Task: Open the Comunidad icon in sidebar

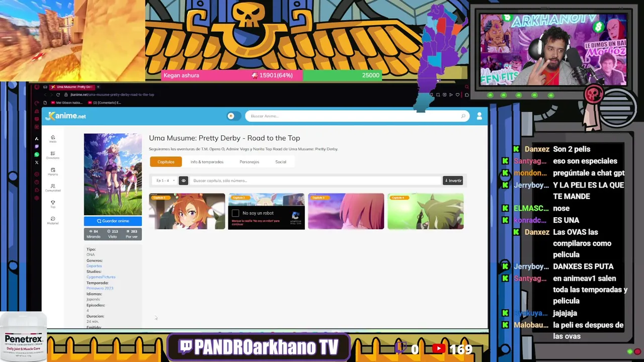Action: [53, 187]
